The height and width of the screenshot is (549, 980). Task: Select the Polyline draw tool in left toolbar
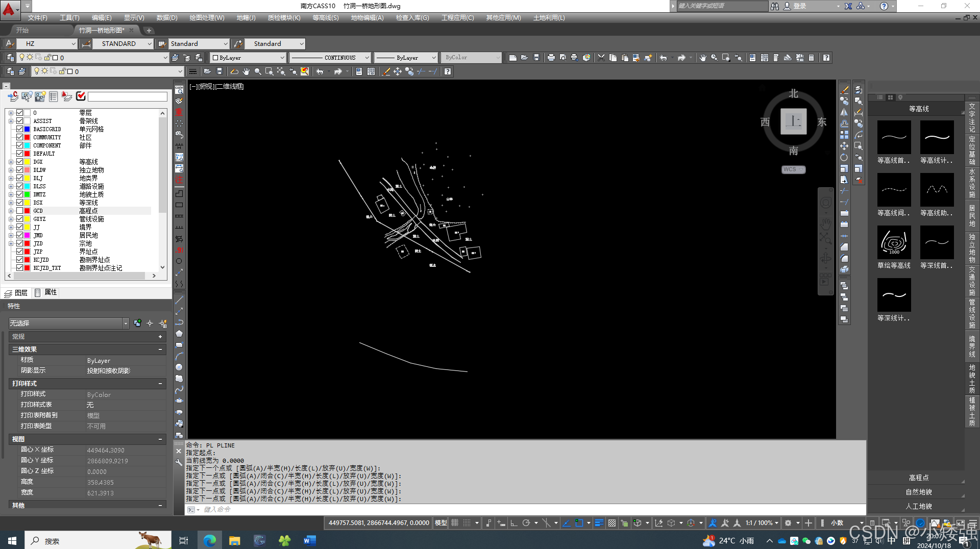coord(179,322)
